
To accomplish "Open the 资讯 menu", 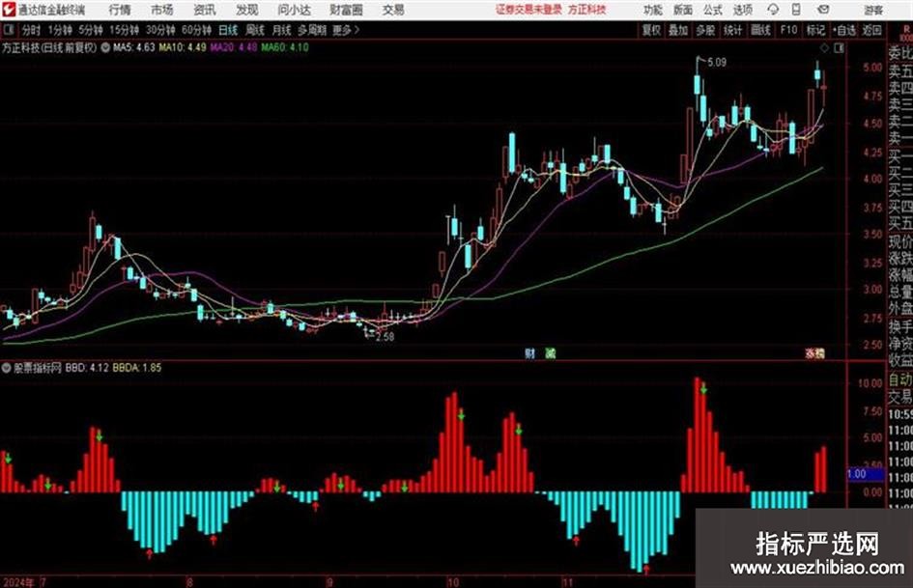I will coord(205,10).
